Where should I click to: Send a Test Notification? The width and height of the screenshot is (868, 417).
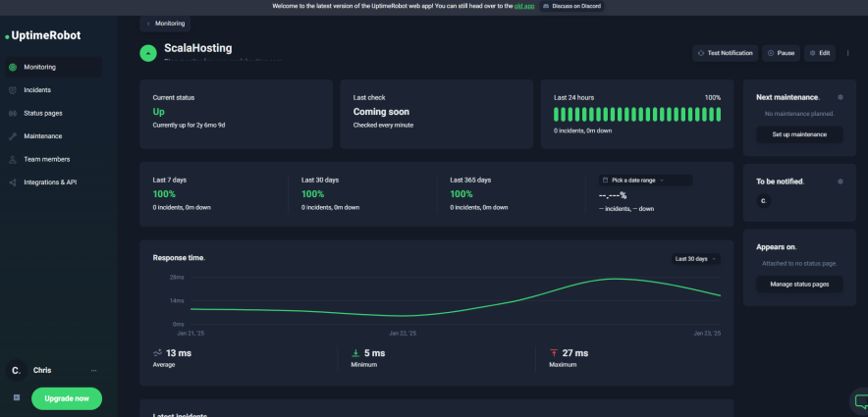click(725, 53)
